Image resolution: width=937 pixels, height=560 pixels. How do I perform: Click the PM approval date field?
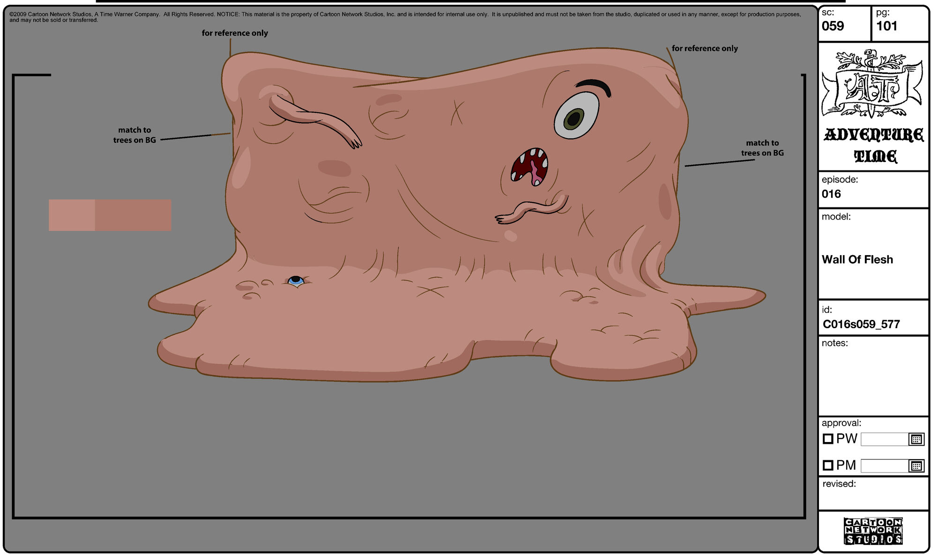pos(885,466)
